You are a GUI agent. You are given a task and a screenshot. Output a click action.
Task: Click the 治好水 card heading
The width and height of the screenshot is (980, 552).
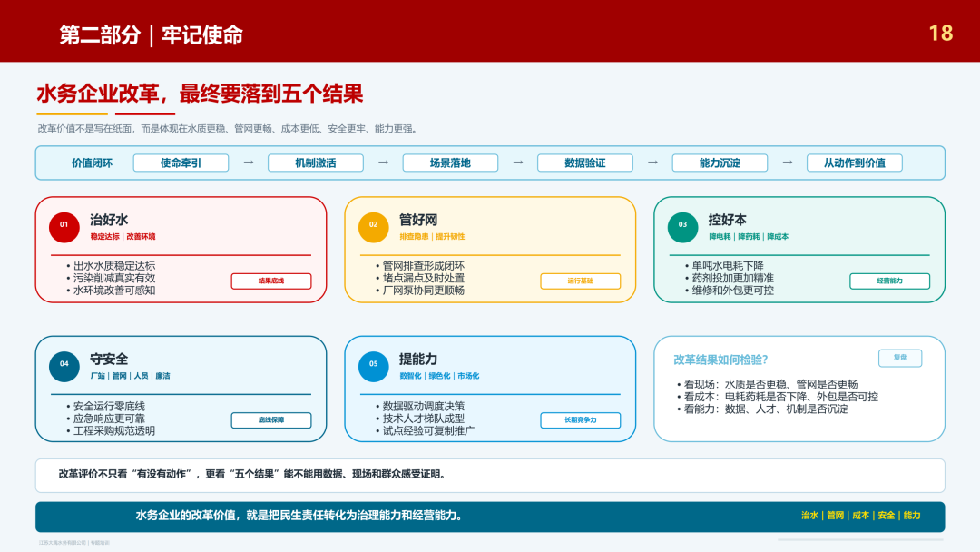(x=109, y=220)
